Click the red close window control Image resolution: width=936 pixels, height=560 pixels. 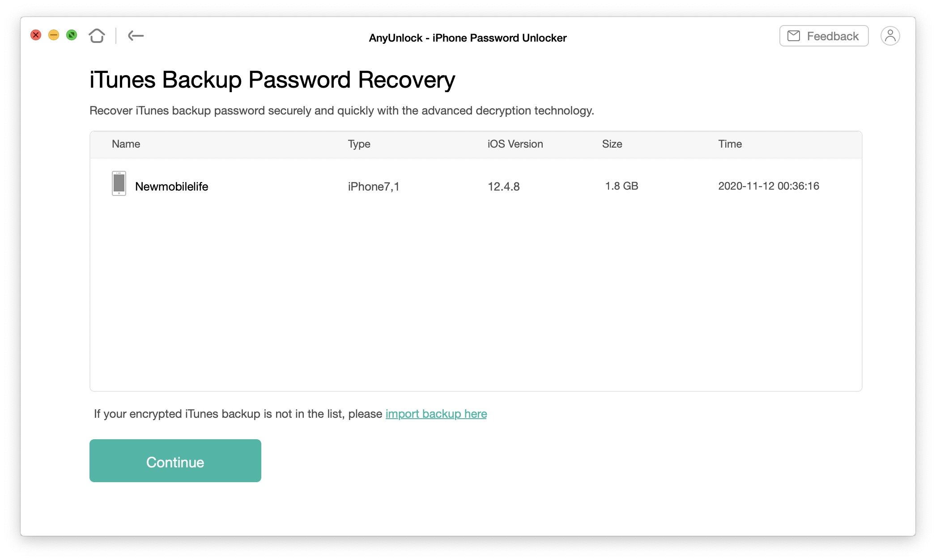pyautogui.click(x=36, y=35)
